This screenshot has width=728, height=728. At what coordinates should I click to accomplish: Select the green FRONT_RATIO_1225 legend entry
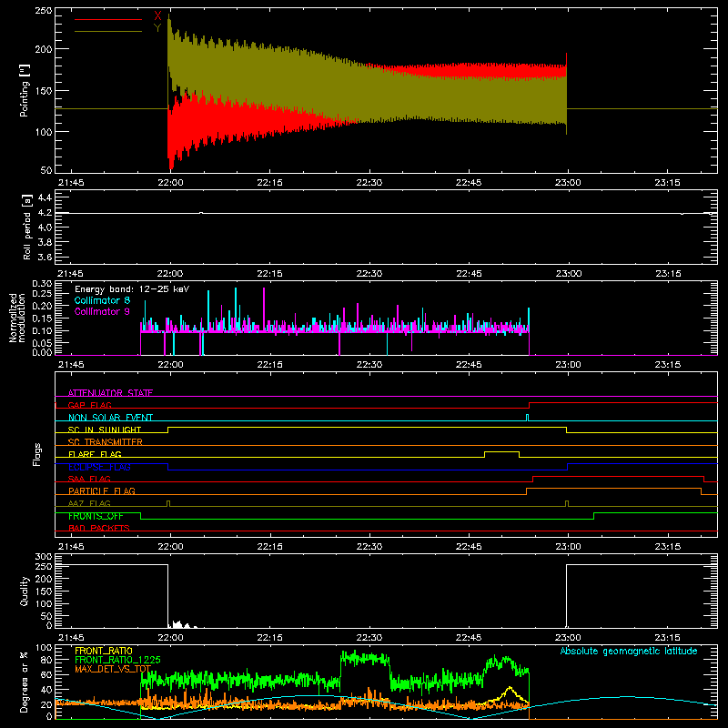[117, 660]
